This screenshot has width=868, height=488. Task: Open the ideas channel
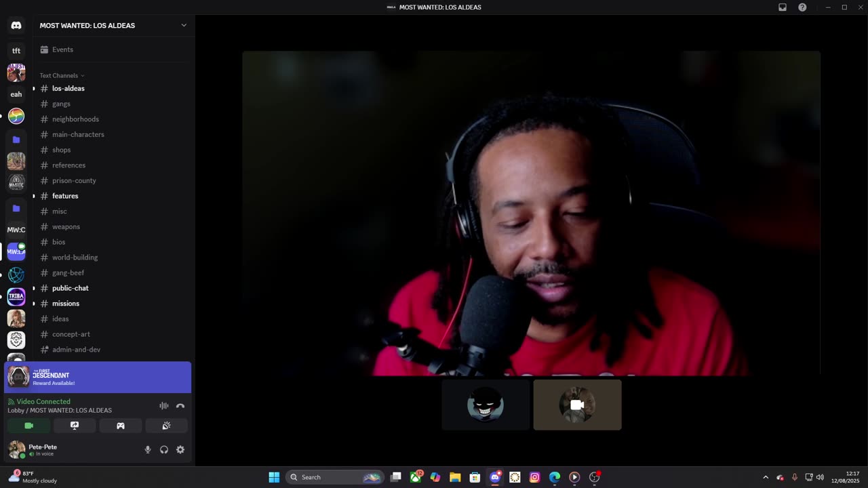click(x=113, y=319)
